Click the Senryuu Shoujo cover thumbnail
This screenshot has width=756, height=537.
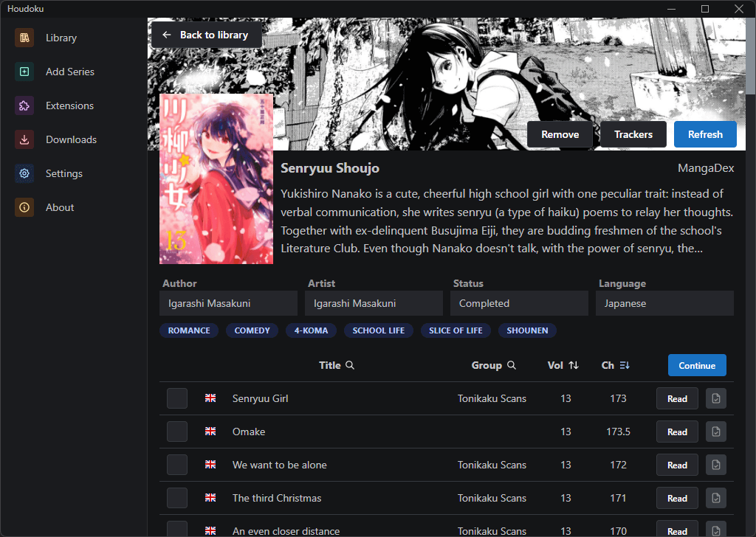click(216, 179)
